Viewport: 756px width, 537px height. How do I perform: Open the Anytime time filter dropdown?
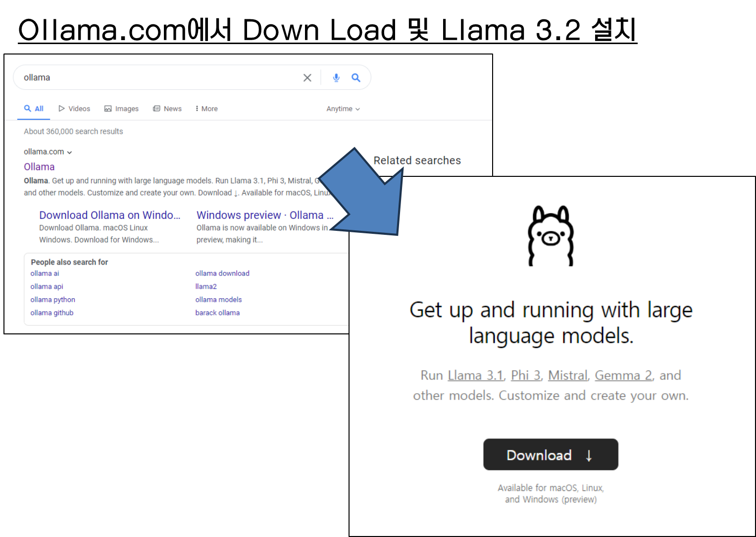pyautogui.click(x=343, y=108)
